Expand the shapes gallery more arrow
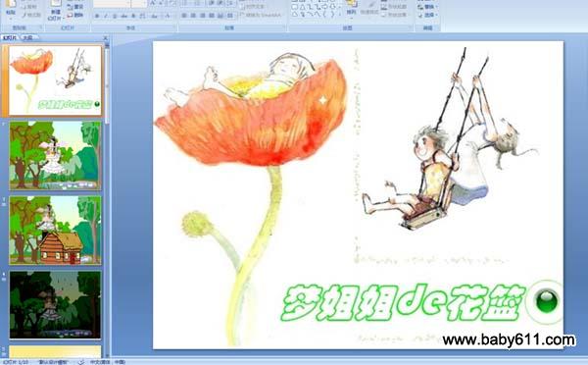Viewport: 588px width, 365px height. pos(340,15)
